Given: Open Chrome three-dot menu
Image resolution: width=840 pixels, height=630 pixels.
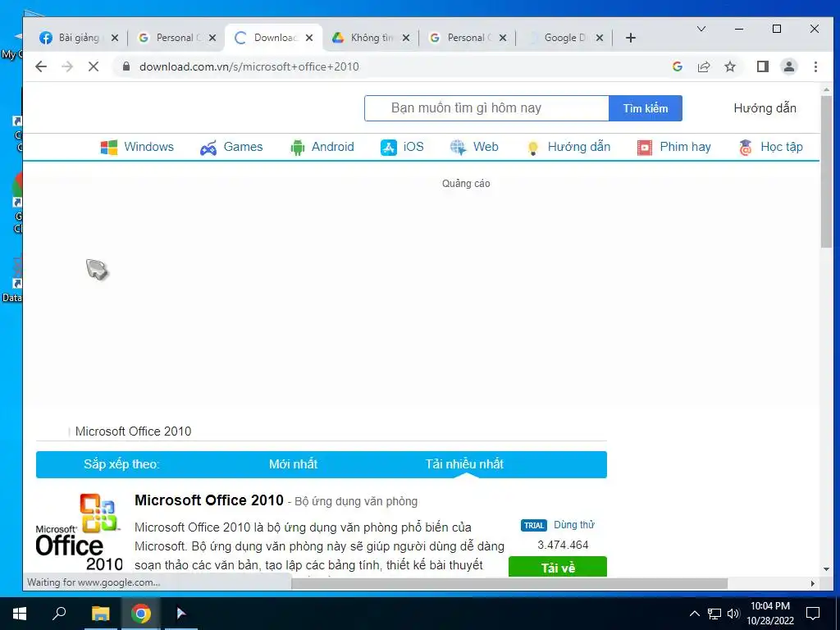Looking at the screenshot, I should coord(815,66).
